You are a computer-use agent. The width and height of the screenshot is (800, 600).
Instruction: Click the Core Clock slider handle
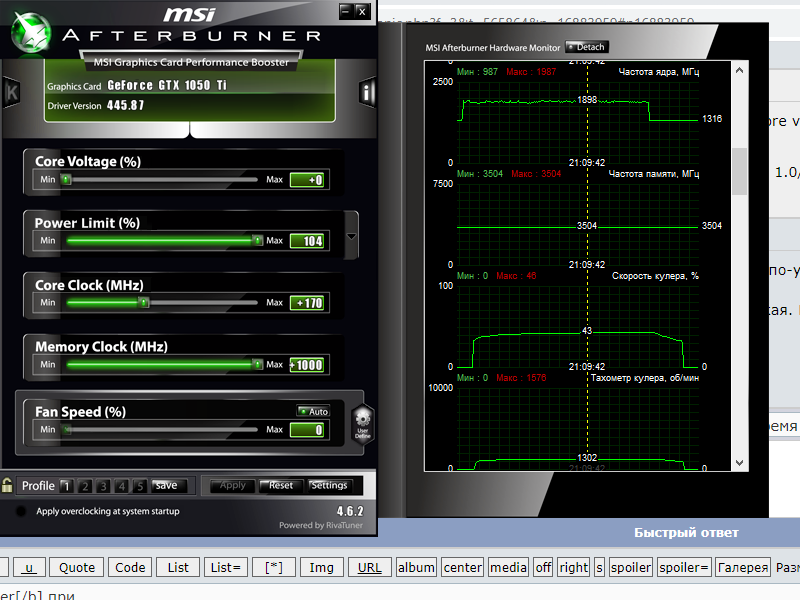(144, 303)
